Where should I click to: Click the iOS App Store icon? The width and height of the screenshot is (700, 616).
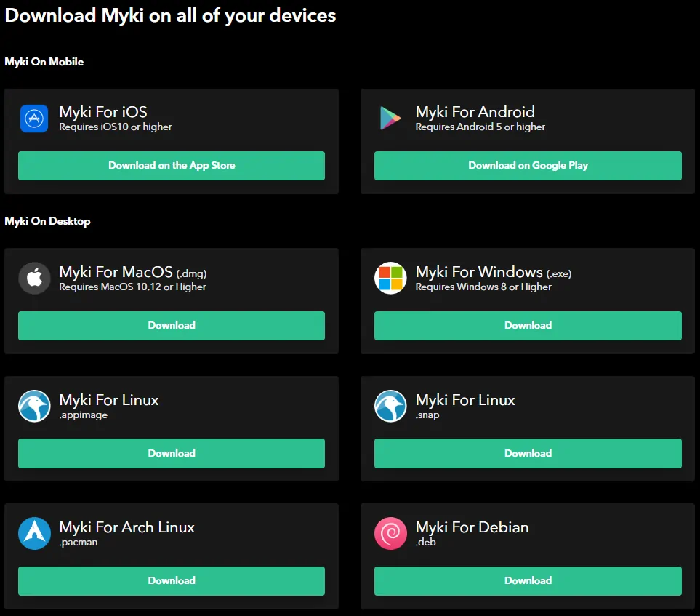coord(34,119)
